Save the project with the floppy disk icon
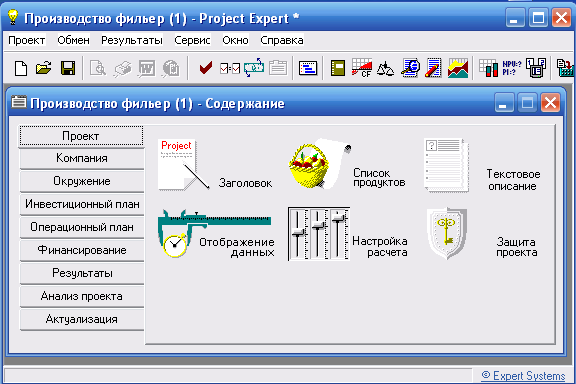This screenshot has height=384, width=576. pos(68,68)
